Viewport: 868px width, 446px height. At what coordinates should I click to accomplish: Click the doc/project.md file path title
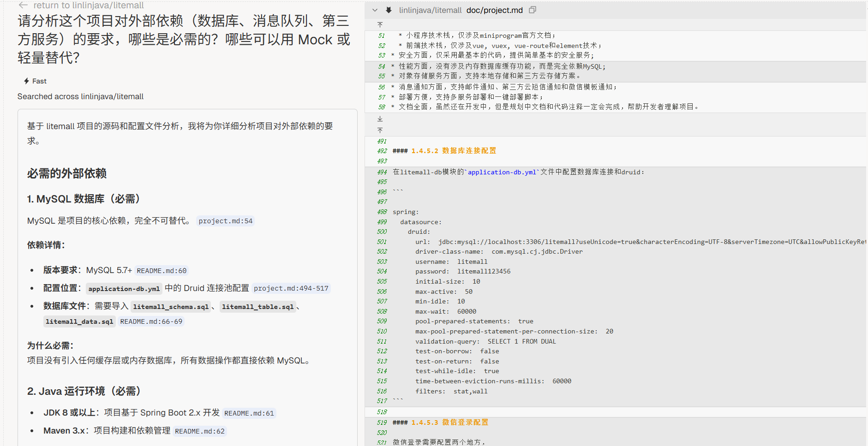494,10
